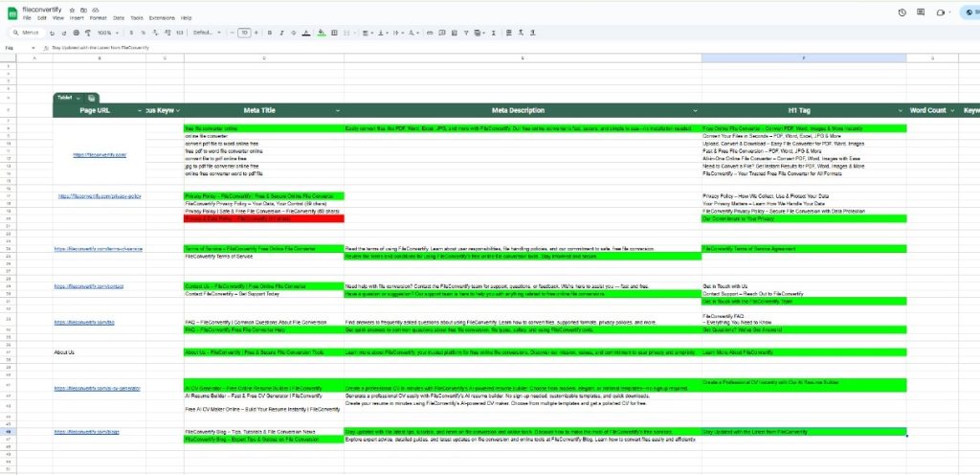Click the Print icon
The width and height of the screenshot is (980, 475).
[x=77, y=33]
